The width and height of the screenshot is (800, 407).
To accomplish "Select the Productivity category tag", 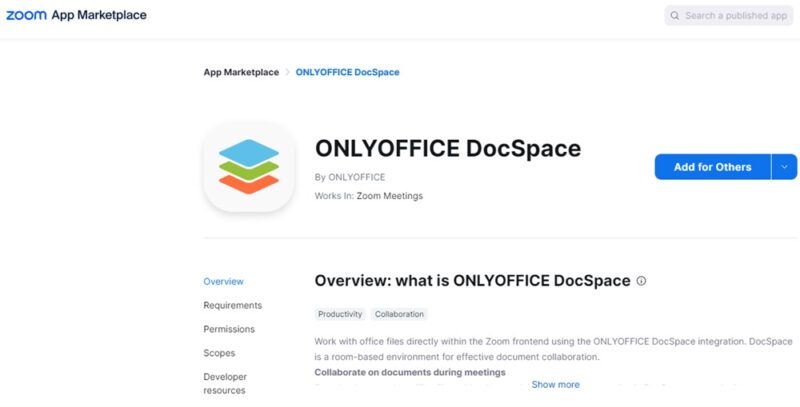I will (x=340, y=314).
